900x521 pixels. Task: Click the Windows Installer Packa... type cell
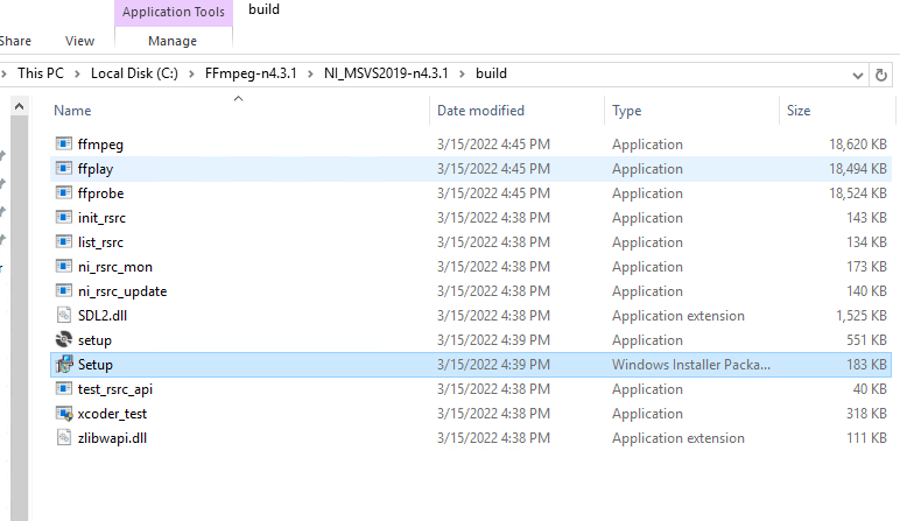pyautogui.click(x=691, y=364)
